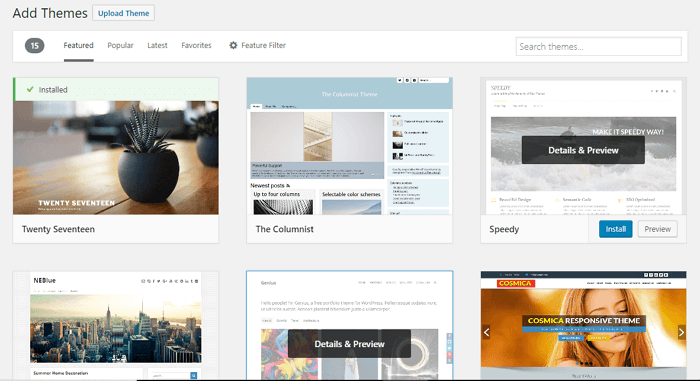Click the Feature Filter gear icon
Image resolution: width=700 pixels, height=381 pixels.
[233, 45]
